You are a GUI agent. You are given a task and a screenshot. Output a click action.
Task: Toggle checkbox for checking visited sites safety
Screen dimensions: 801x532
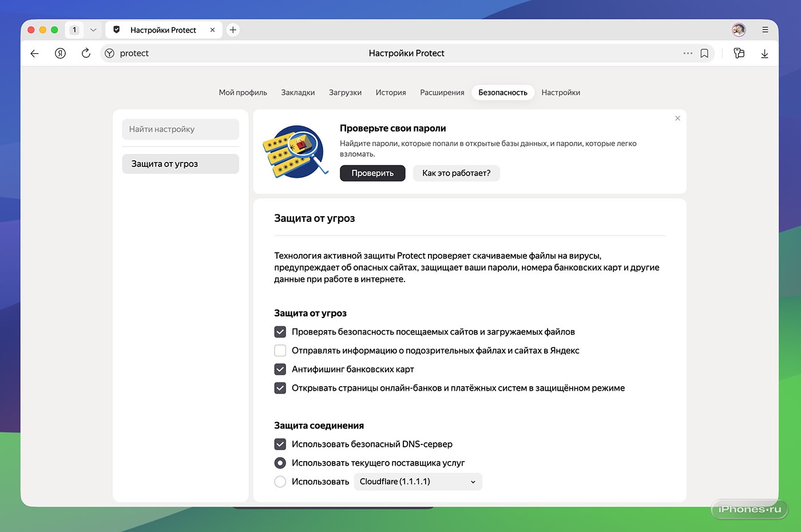(x=280, y=332)
